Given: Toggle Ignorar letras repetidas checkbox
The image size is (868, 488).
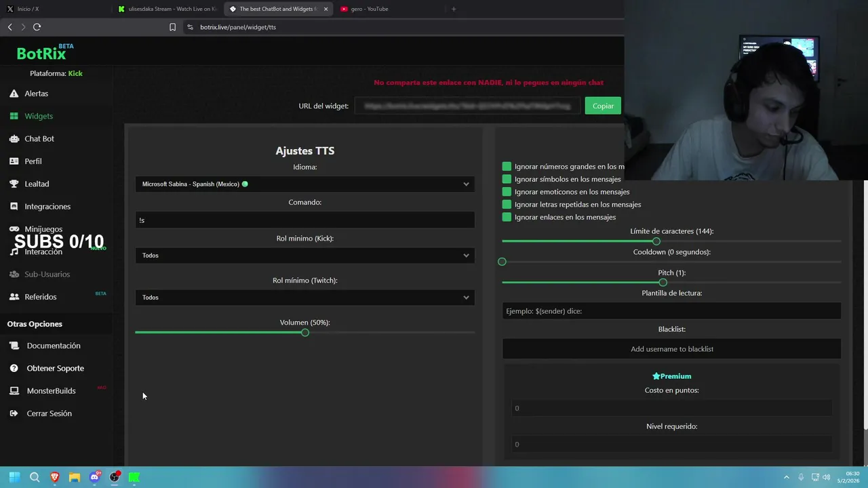Looking at the screenshot, I should (507, 204).
